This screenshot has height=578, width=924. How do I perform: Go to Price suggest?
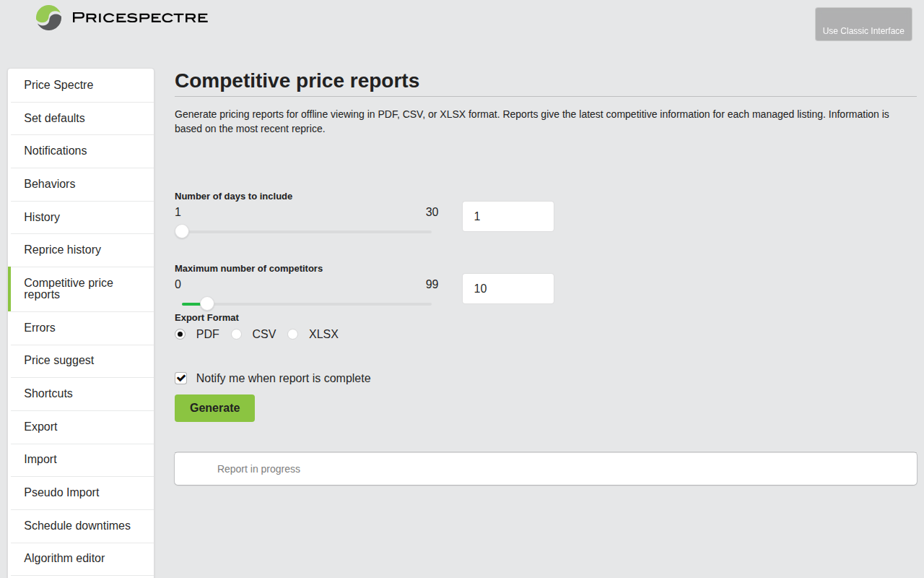tap(59, 360)
